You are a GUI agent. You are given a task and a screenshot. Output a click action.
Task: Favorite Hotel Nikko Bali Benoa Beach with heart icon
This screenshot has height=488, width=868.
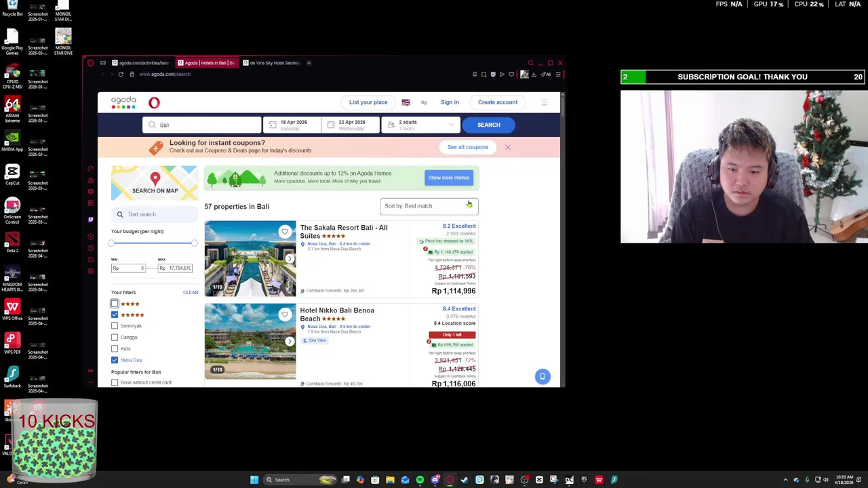[285, 314]
